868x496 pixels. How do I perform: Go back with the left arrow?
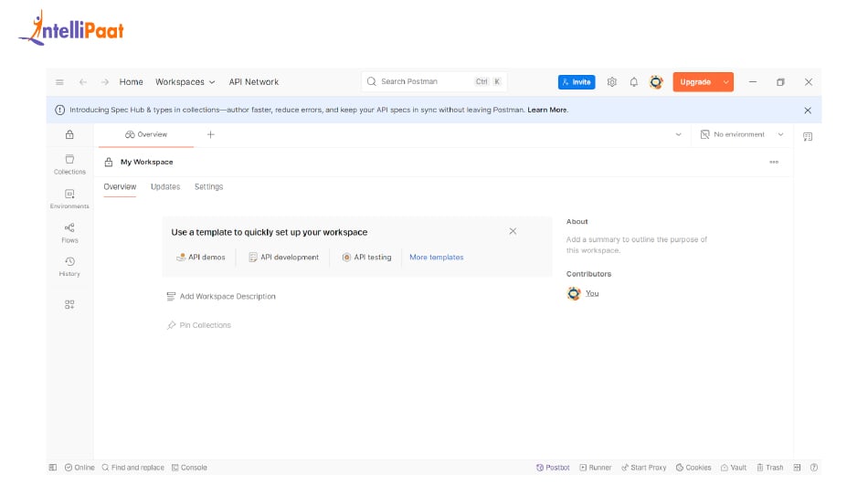(83, 82)
